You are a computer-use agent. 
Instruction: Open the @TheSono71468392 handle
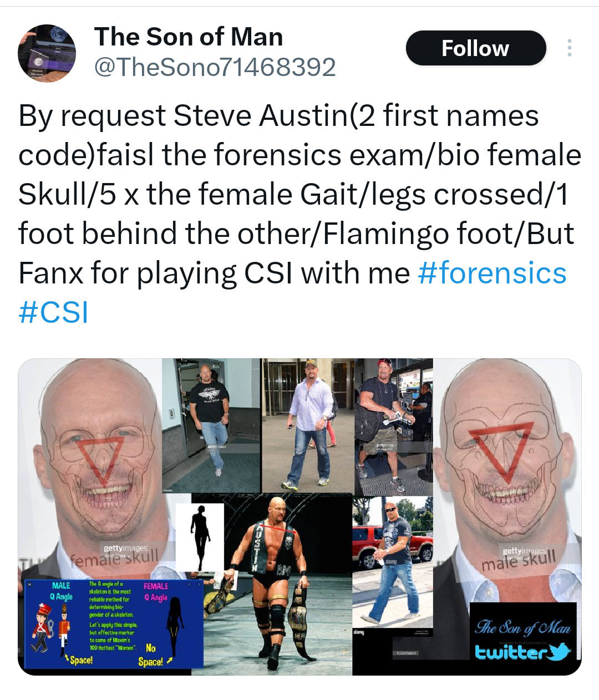pos(215,68)
